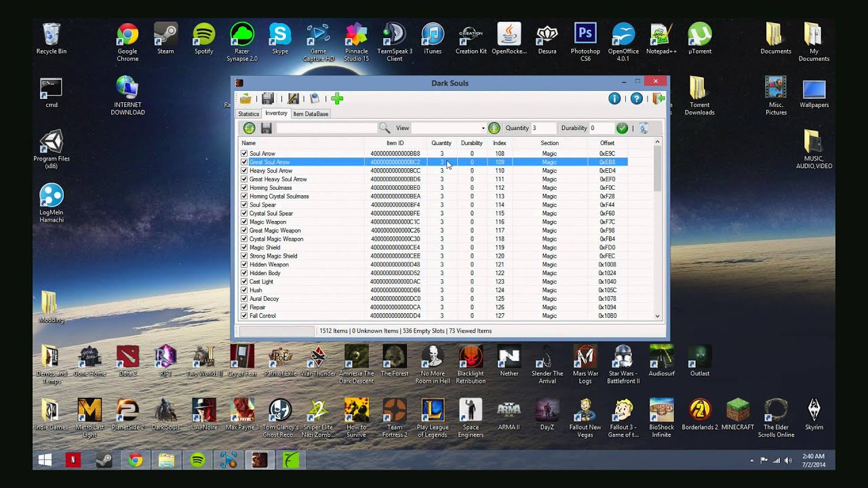This screenshot has height=488, width=868.
Task: Launch Razer Synapse 2.0 from desktop
Action: (241, 42)
